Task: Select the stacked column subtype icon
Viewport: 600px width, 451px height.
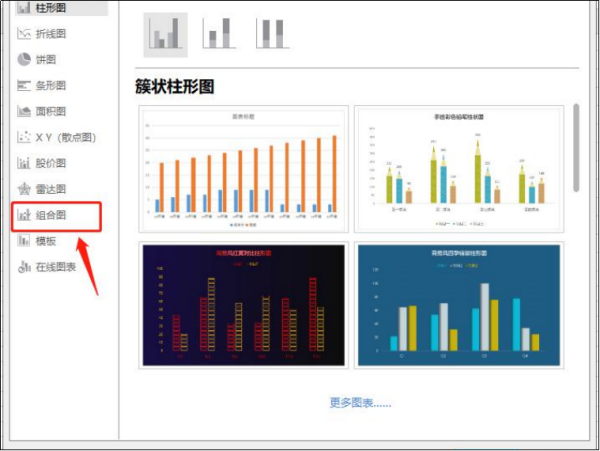Action: point(219,34)
